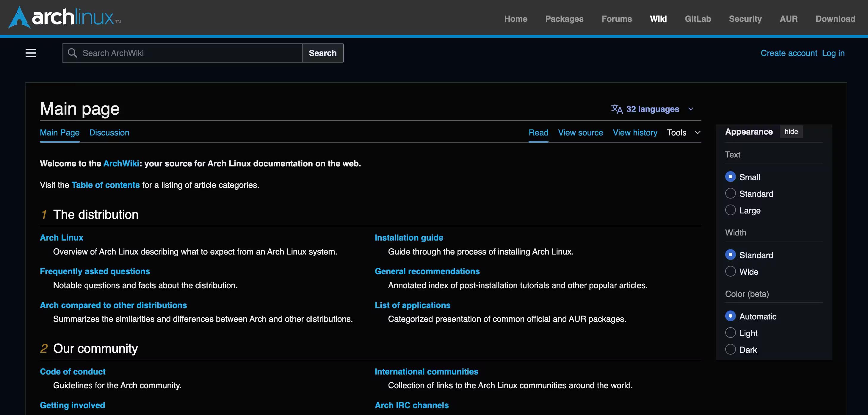
Task: Open Frequently asked questions link
Action: point(95,272)
